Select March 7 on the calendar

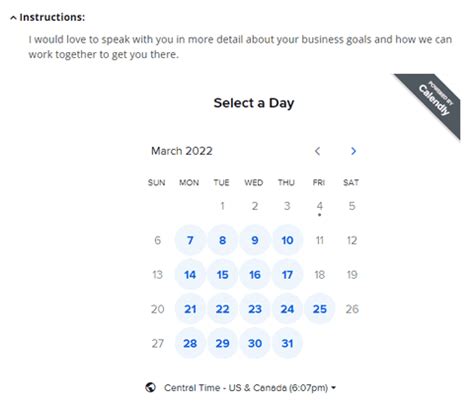[190, 240]
